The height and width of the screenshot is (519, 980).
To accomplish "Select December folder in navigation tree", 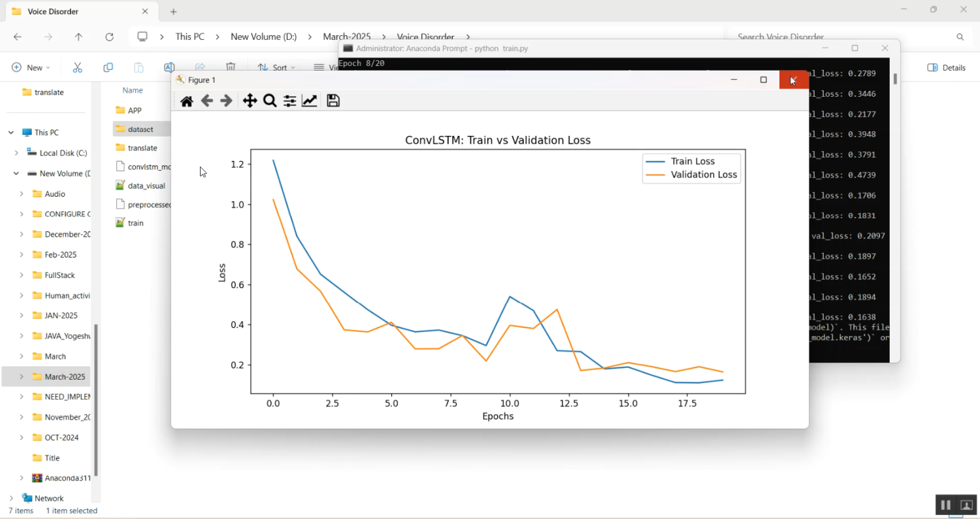I will click(x=61, y=234).
